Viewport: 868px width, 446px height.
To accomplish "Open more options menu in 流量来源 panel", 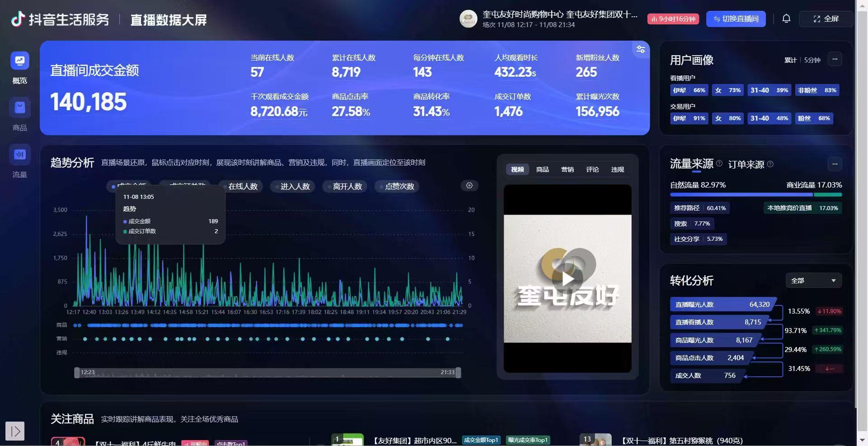I will click(835, 164).
